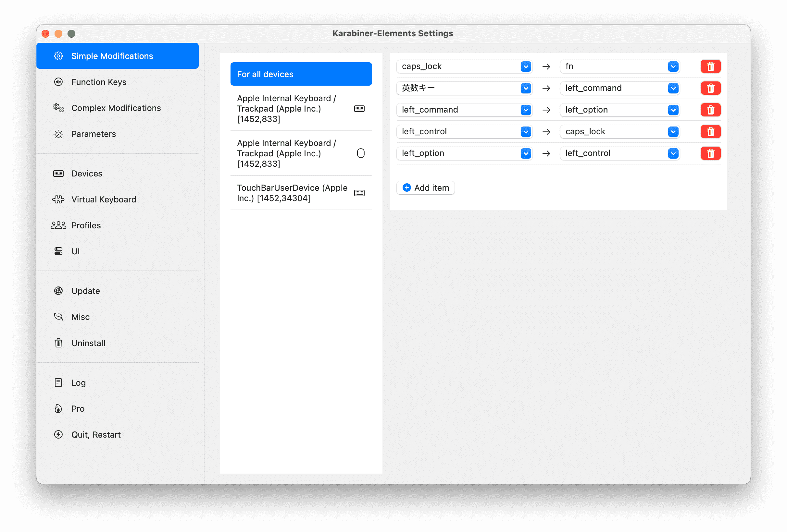This screenshot has width=787, height=532.
Task: Click the Update globe icon
Action: click(x=58, y=291)
